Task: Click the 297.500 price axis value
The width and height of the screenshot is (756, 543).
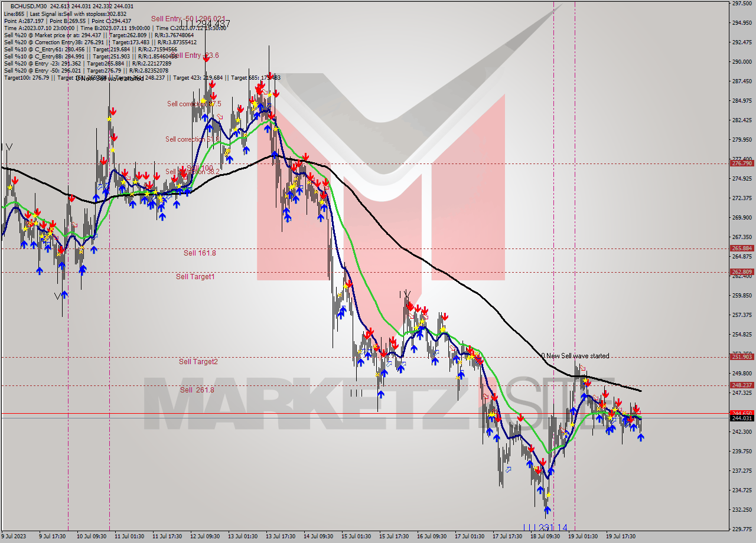Action: tap(742, 4)
